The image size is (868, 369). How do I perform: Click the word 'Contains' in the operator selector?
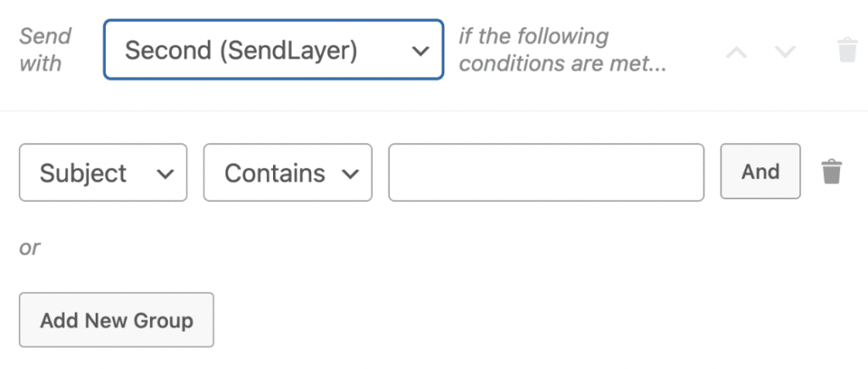click(275, 173)
